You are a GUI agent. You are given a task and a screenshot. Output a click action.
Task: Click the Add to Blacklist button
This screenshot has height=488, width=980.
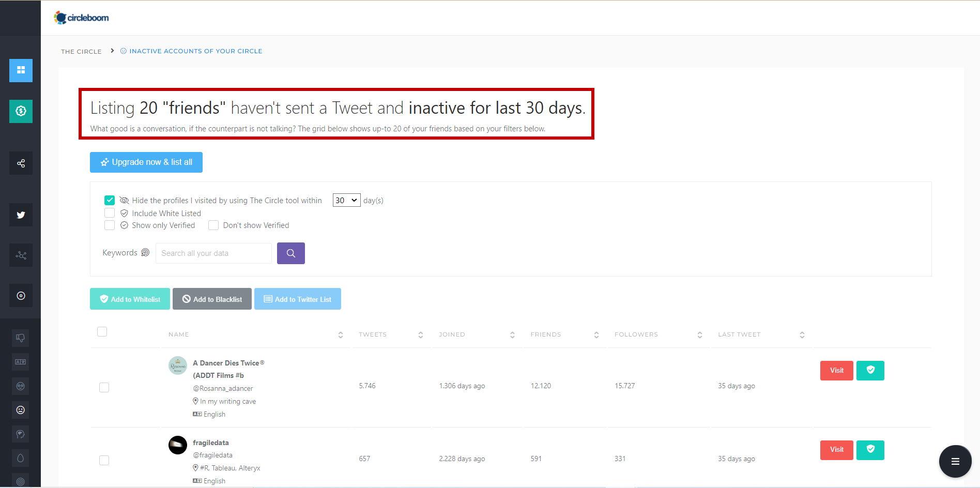tap(212, 299)
